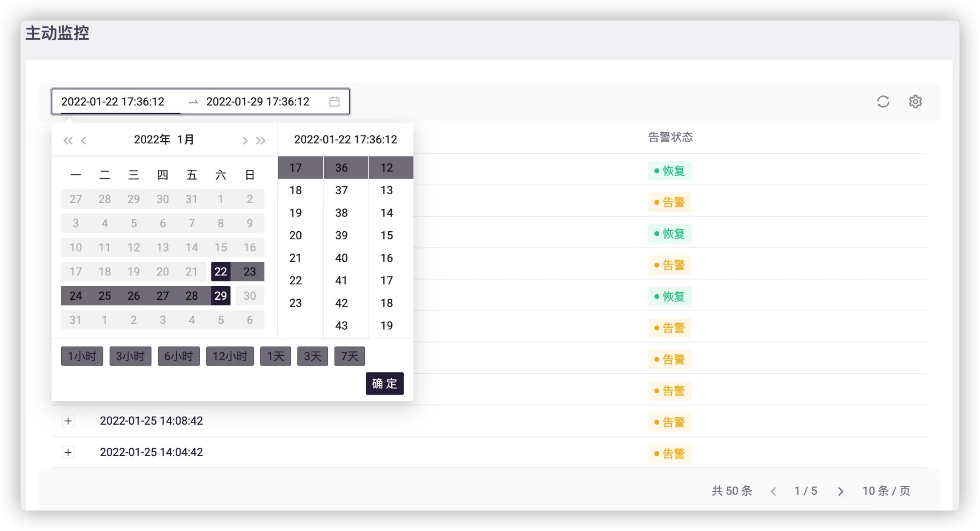Click the 确定 confirm button
The height and width of the screenshot is (531, 980).
click(x=385, y=383)
